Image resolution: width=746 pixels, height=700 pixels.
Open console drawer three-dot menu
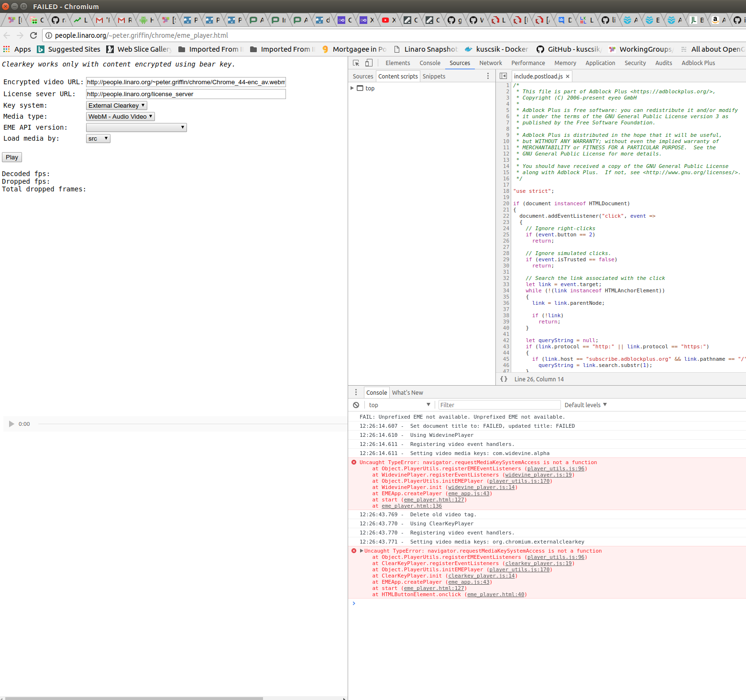(x=356, y=392)
